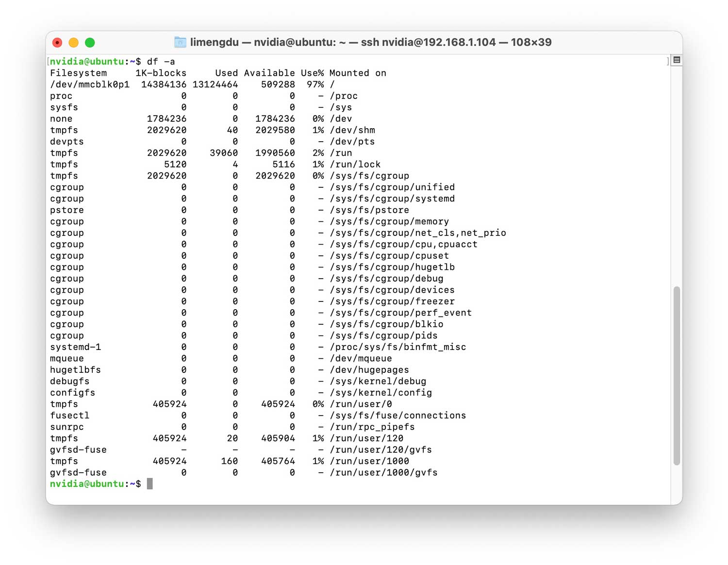Click the '/sys/fs/cgroup/cpu,cpuacct' path
This screenshot has height=565, width=728.
point(403,244)
